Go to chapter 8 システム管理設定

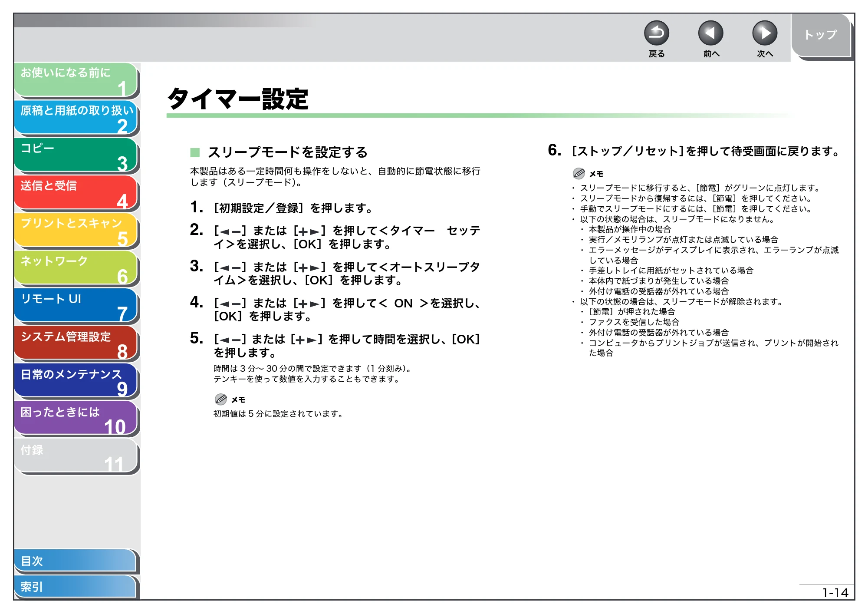click(76, 343)
